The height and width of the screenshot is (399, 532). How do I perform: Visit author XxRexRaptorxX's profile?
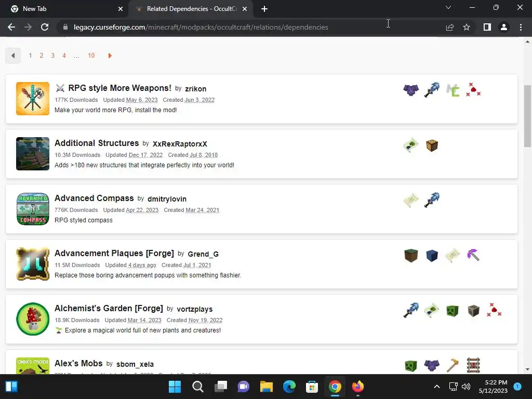[180, 144]
